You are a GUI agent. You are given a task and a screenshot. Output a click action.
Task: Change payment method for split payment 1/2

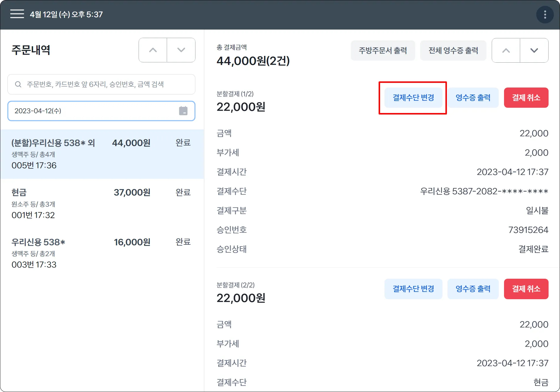pyautogui.click(x=413, y=98)
